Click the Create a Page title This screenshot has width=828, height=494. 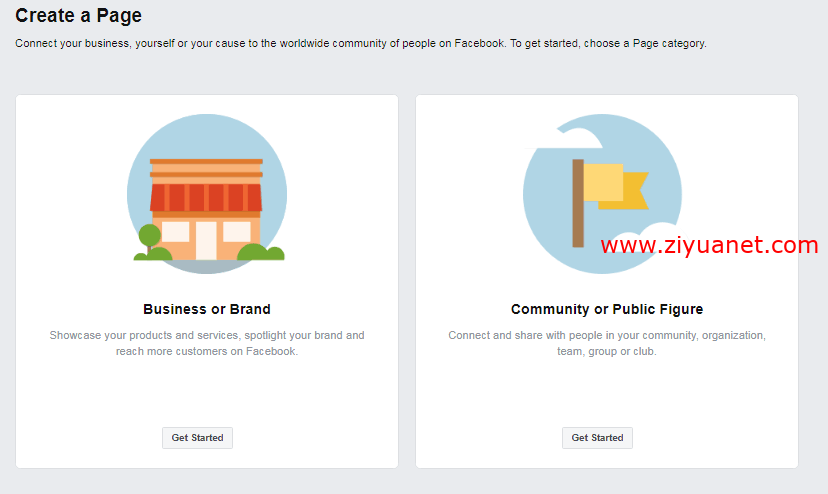coord(78,16)
